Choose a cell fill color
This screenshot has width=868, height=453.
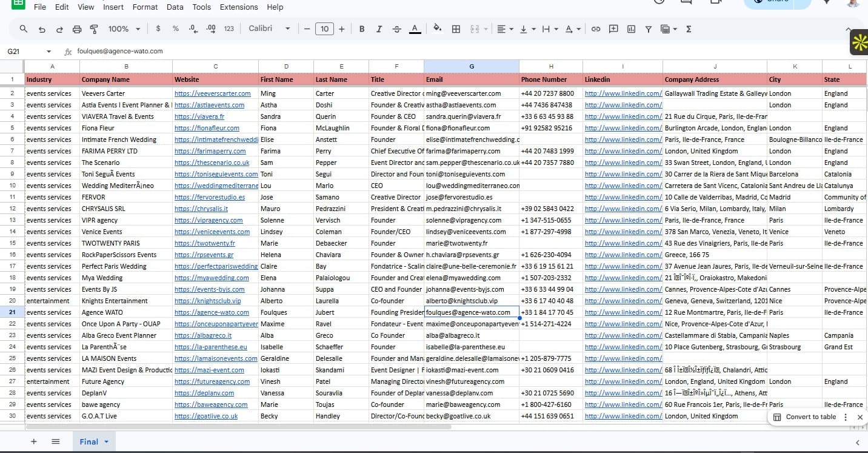pyautogui.click(x=438, y=29)
